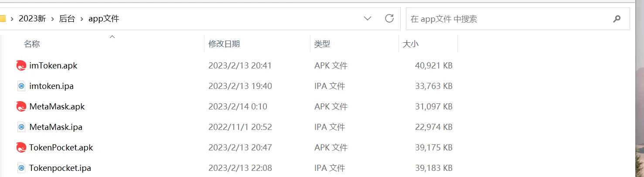Click the date 2023/2/13 20:41
The height and width of the screenshot is (177, 644).
click(x=240, y=66)
